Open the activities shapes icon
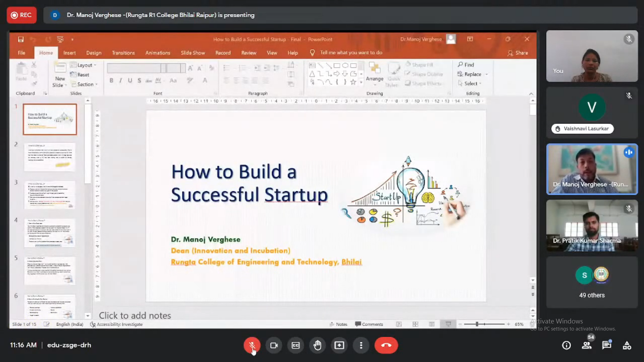The image size is (644, 362). tap(627, 345)
